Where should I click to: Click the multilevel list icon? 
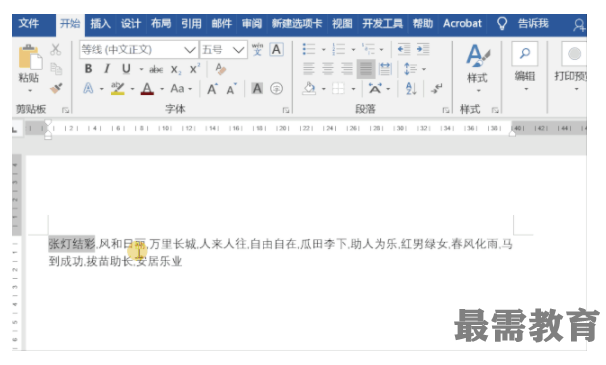(x=368, y=49)
